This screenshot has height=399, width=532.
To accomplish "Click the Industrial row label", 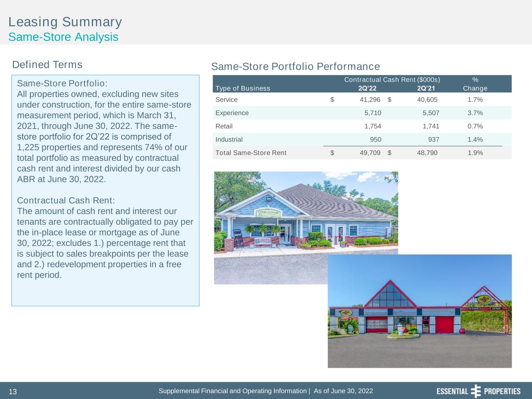I will coord(229,139).
